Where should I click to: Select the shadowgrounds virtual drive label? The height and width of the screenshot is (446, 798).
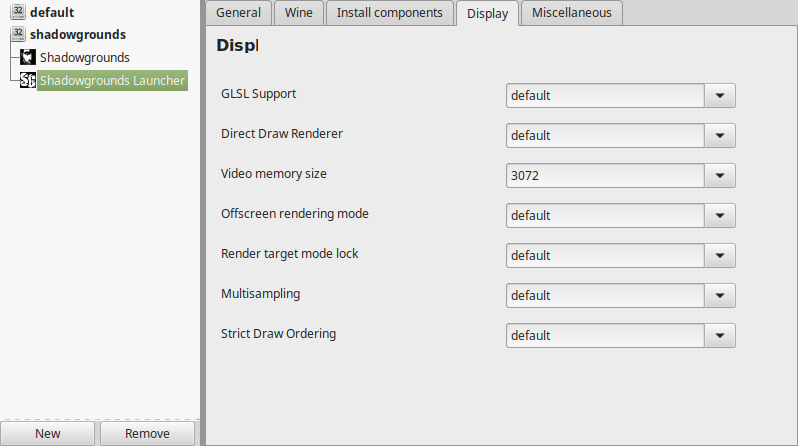click(78, 35)
